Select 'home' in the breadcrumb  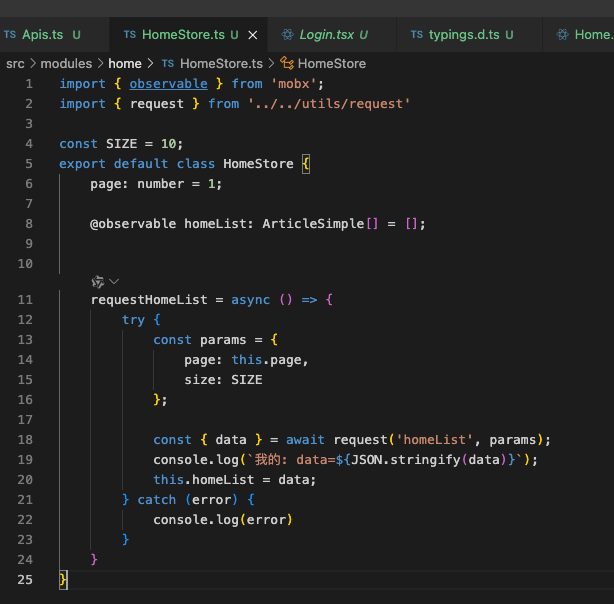125,63
